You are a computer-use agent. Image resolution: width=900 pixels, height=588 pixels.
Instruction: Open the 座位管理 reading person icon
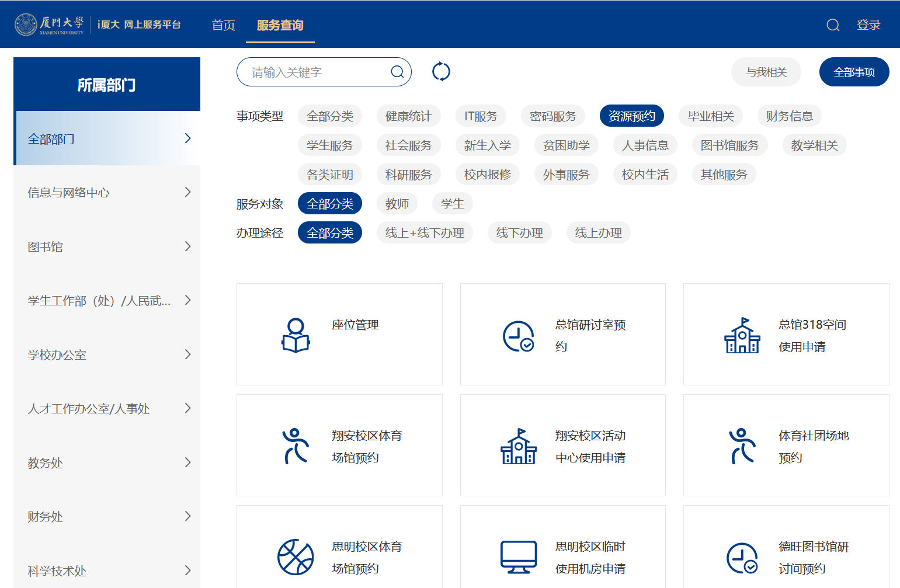pos(296,335)
